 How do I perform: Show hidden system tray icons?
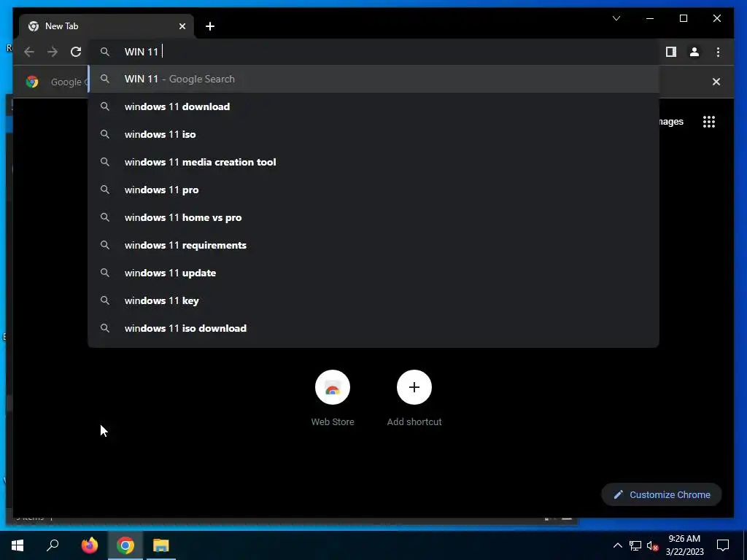(617, 545)
